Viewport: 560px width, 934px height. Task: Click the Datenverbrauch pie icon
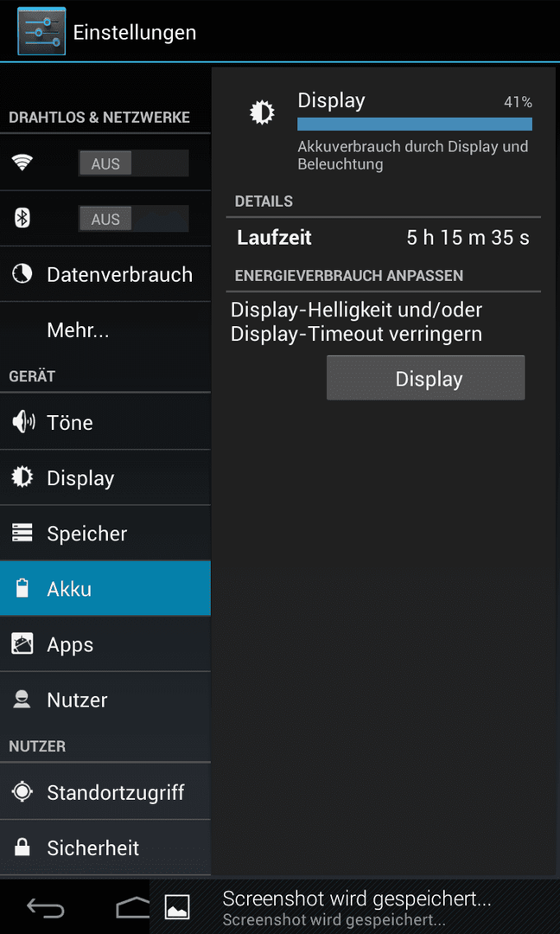pos(22,274)
